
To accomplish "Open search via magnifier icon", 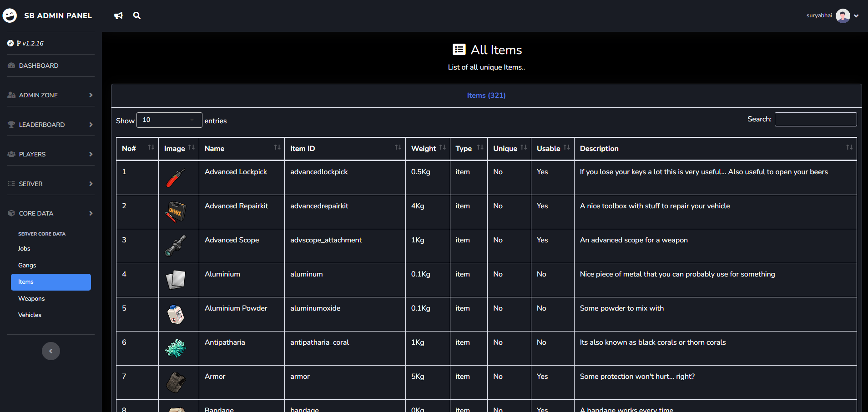I will [136, 15].
